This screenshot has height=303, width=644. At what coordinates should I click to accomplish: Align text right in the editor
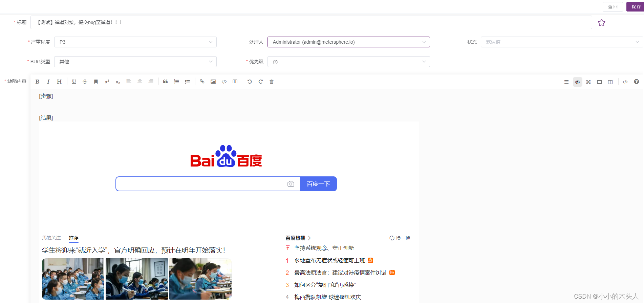coord(151,82)
